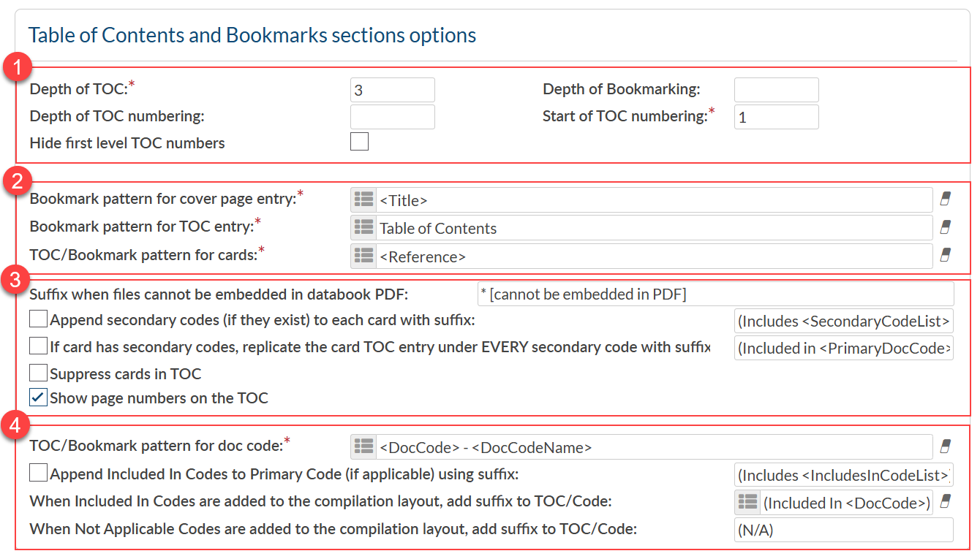Click eraser icon for doc code pattern
Viewport: 980px width, 559px height.
pos(945,446)
